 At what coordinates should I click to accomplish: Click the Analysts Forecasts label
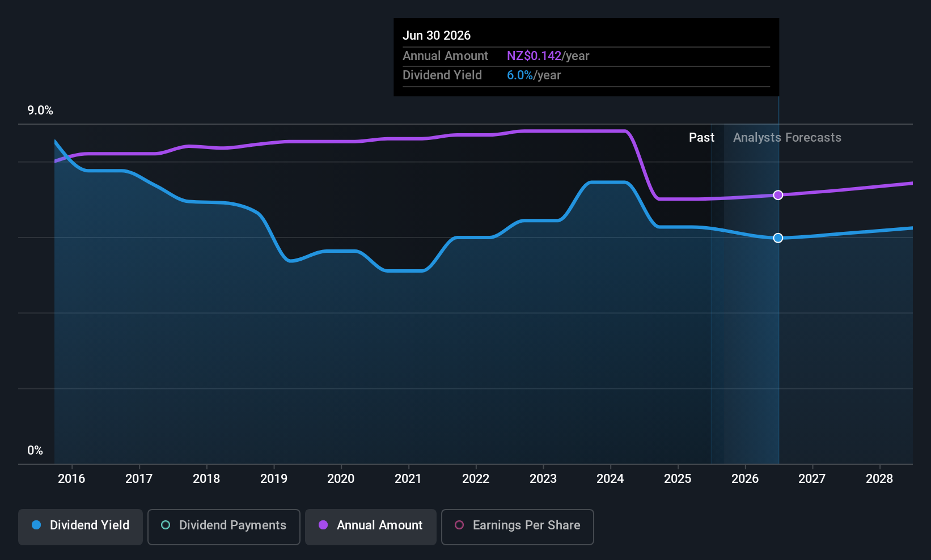click(787, 138)
